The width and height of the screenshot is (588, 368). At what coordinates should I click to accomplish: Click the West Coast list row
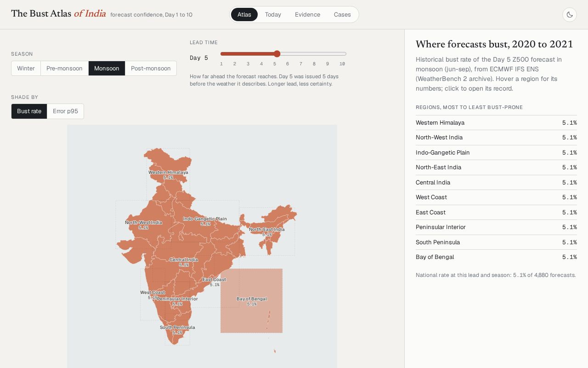coord(496,197)
